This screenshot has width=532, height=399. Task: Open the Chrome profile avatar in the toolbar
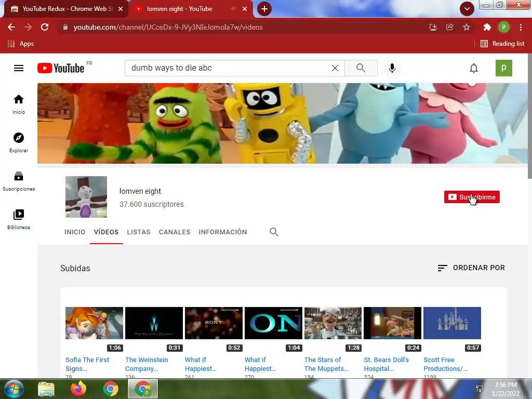(x=504, y=27)
